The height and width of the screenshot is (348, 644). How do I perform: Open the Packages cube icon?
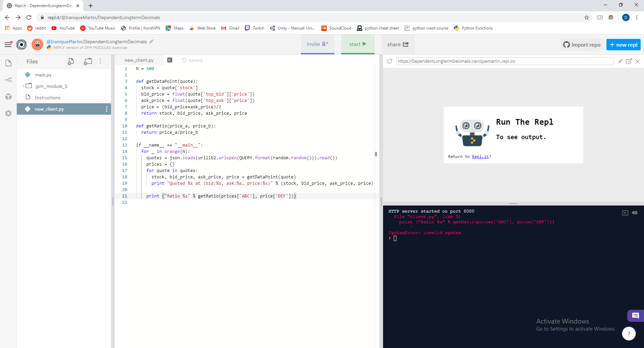[x=8, y=97]
